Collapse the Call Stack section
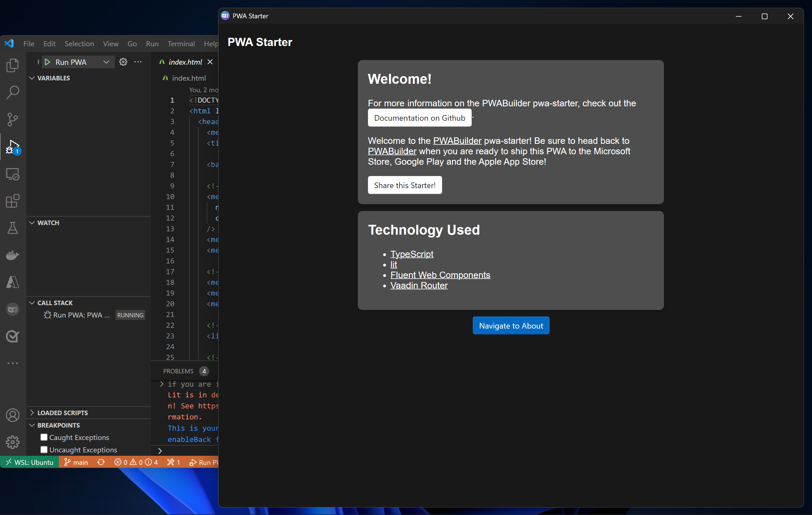The image size is (812, 515). click(x=55, y=303)
